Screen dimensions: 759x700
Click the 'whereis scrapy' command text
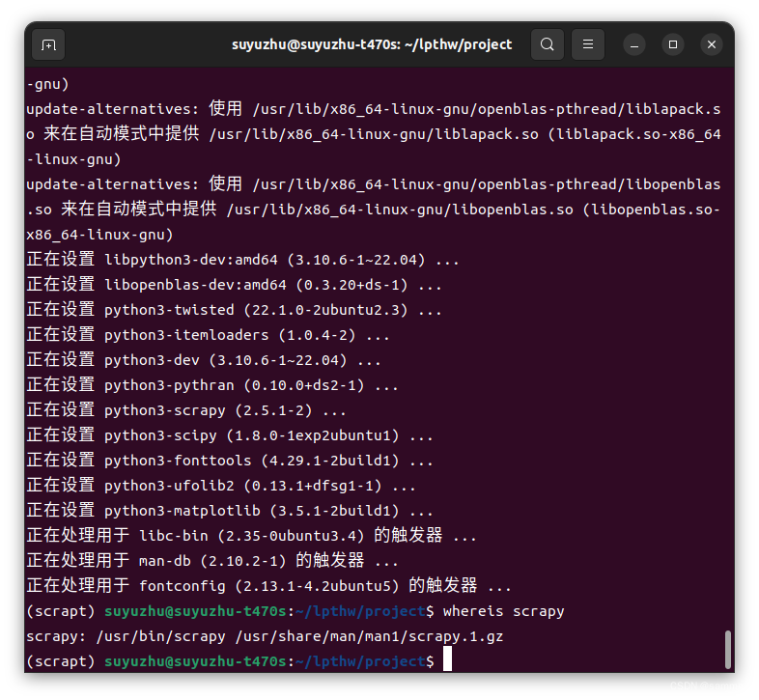[x=503, y=611]
